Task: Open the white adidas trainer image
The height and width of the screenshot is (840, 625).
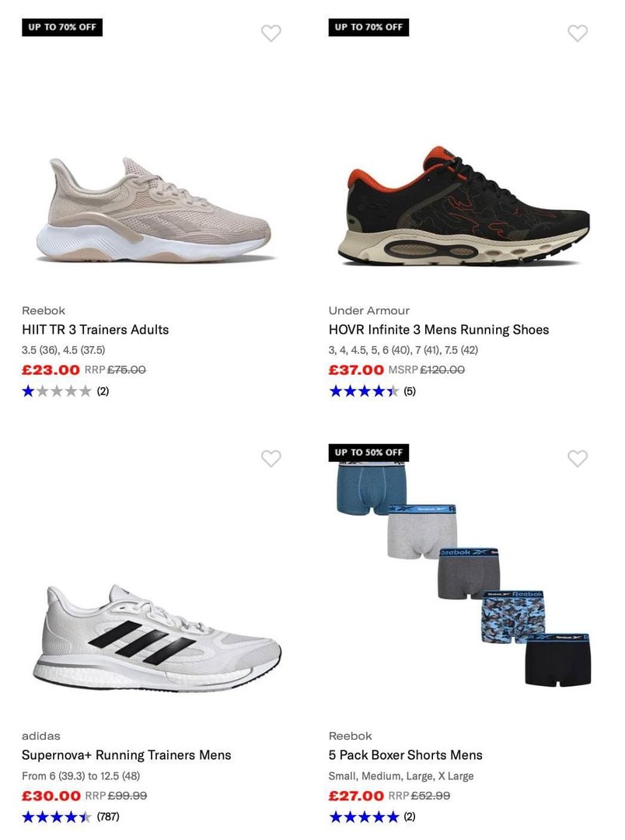Action: [156, 638]
